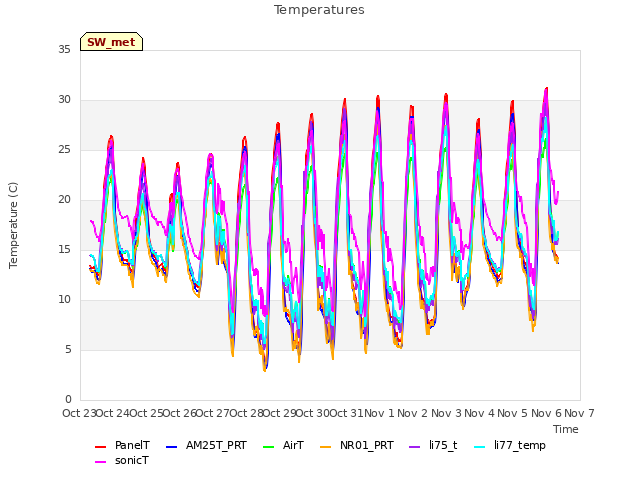The width and height of the screenshot is (640, 480).
Task: Click the purple li75_t legend swatch
Action: [x=414, y=447]
